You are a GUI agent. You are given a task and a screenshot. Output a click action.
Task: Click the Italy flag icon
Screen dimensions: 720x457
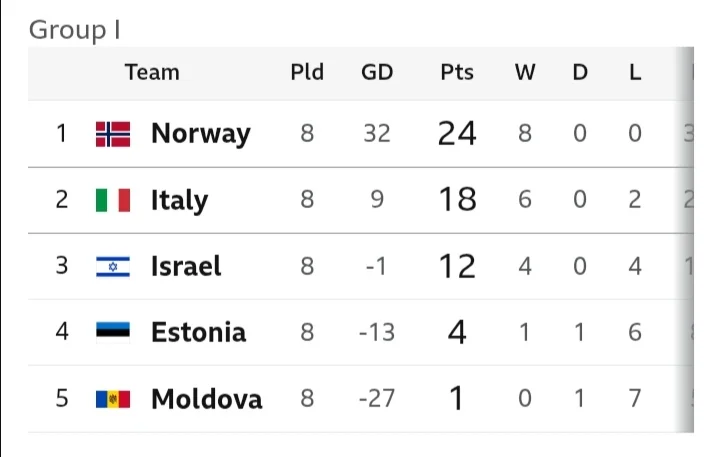point(113,200)
